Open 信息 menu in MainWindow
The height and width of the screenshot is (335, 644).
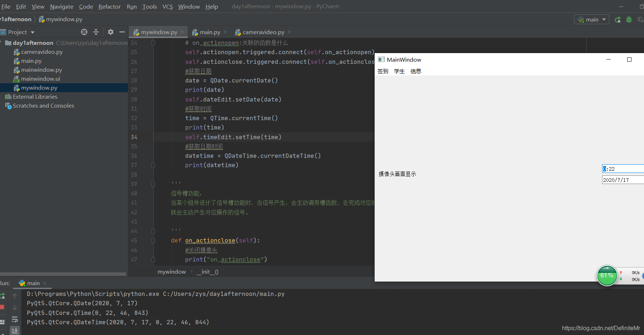coord(416,71)
